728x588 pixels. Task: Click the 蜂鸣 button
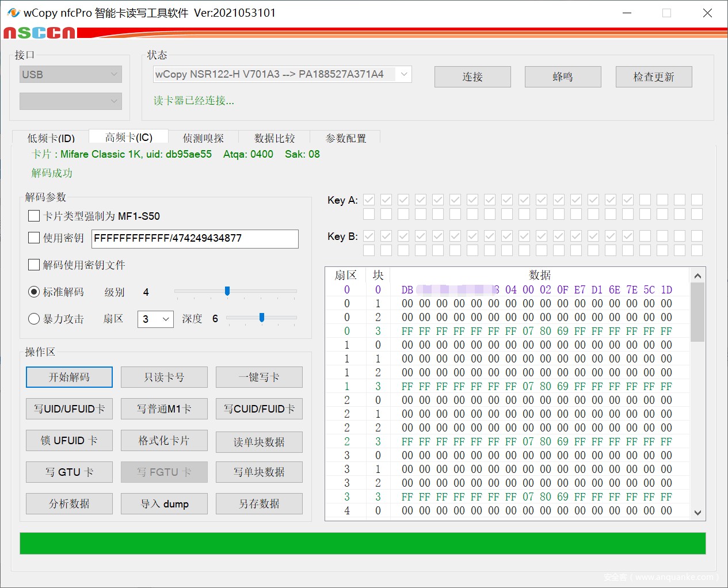[563, 77]
